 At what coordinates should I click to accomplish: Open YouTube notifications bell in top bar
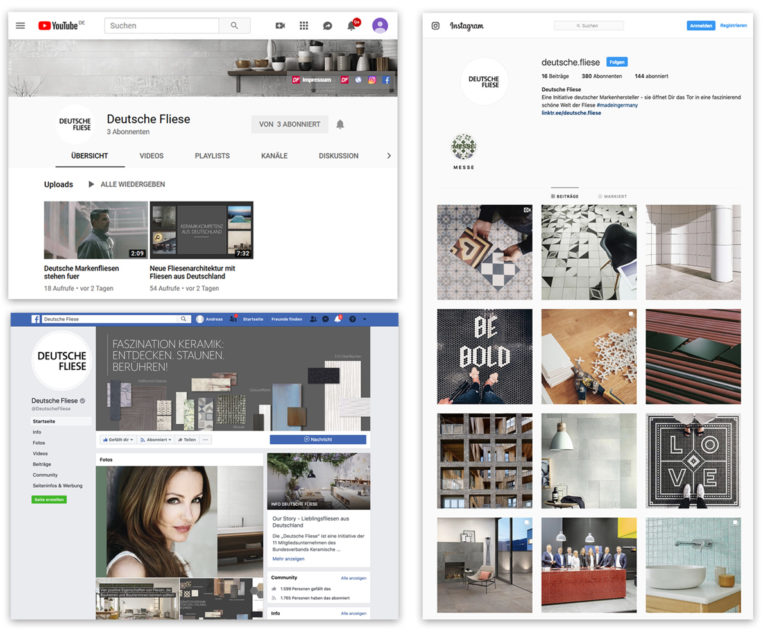click(x=352, y=25)
